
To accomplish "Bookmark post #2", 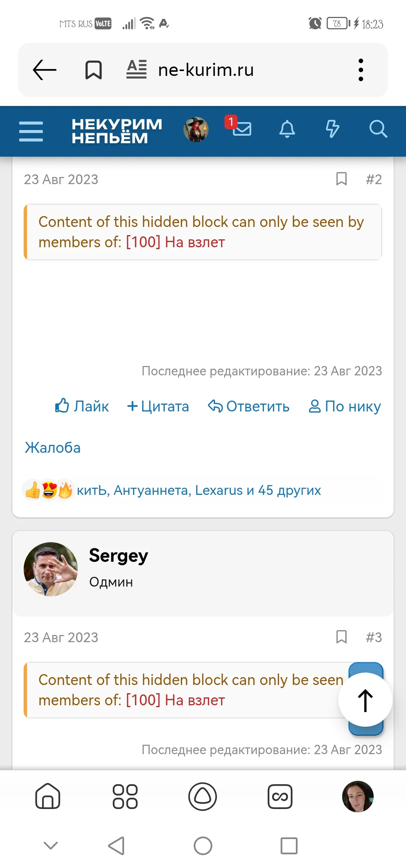I will click(x=341, y=179).
